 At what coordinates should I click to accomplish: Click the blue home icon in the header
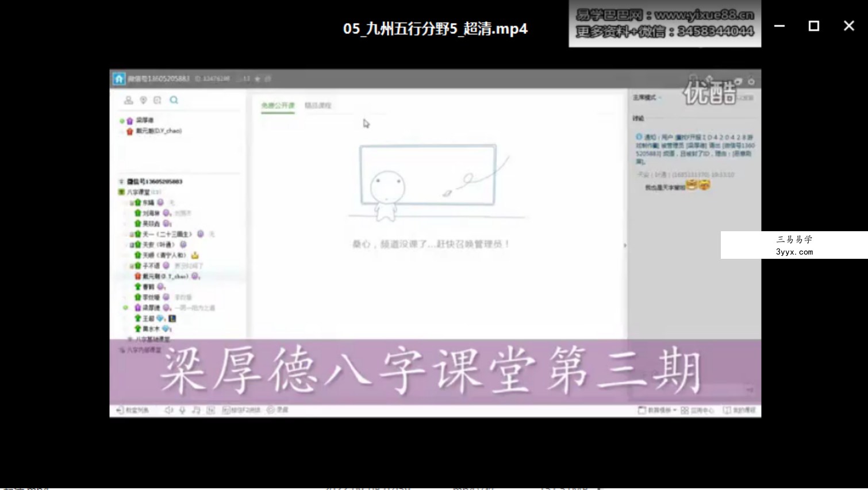tap(119, 79)
